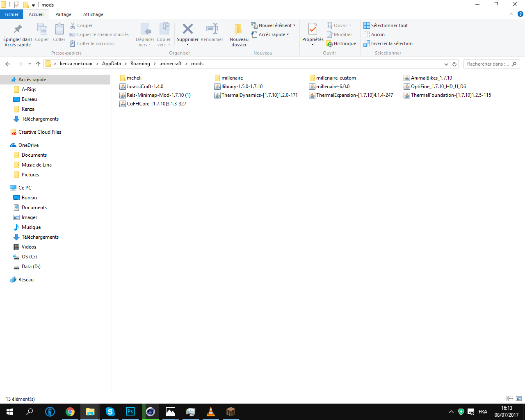Image resolution: width=525 pixels, height=420 pixels.
Task: Select Coller le raccourci
Action: [x=92, y=43]
